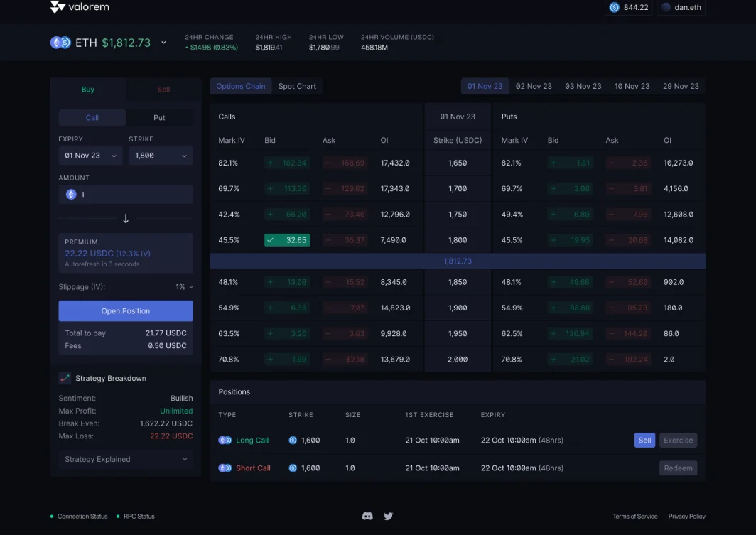Switch to the Sell tab
Viewport: 756px width, 535px height.
point(163,90)
